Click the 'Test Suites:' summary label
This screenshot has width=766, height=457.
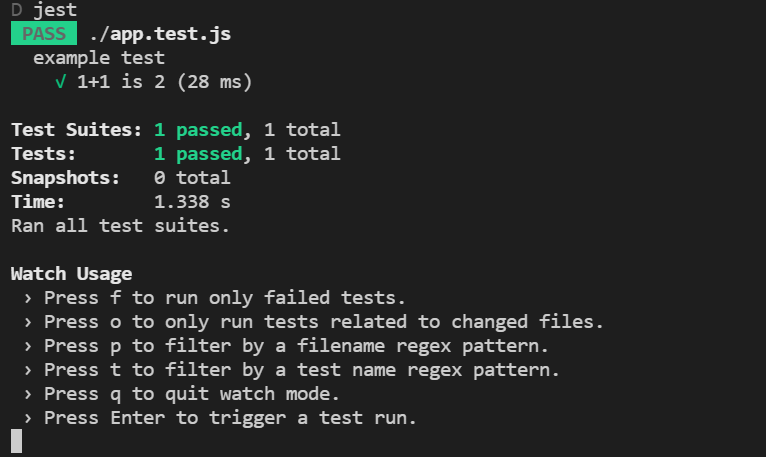pyautogui.click(x=77, y=130)
